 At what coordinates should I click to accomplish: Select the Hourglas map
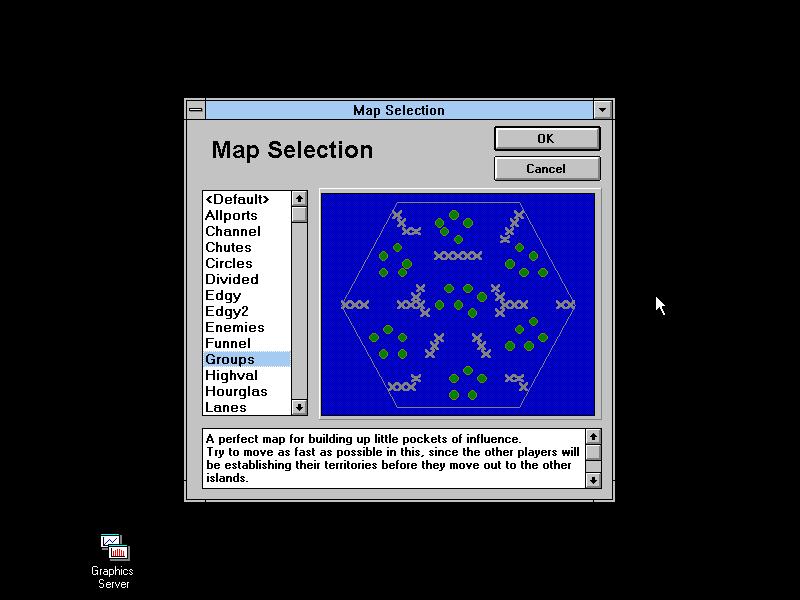pos(247,391)
